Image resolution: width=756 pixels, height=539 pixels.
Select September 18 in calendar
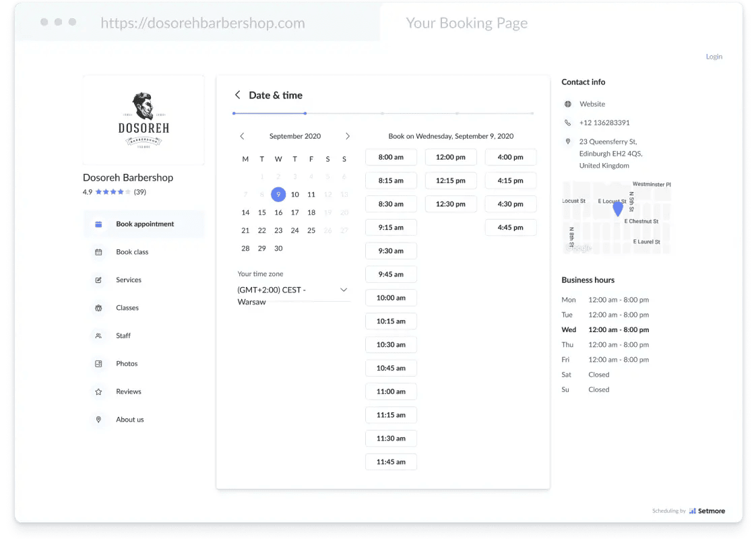tap(311, 213)
